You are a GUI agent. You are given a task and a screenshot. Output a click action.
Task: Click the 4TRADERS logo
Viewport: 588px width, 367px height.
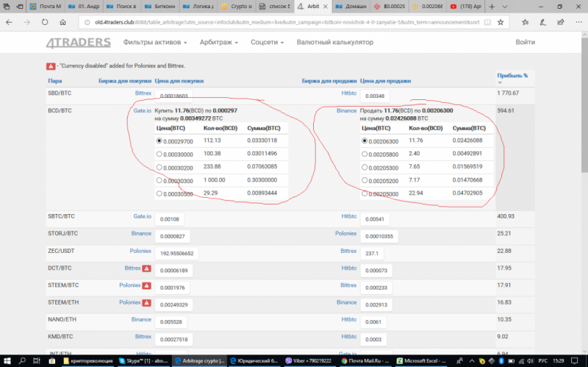pos(79,43)
